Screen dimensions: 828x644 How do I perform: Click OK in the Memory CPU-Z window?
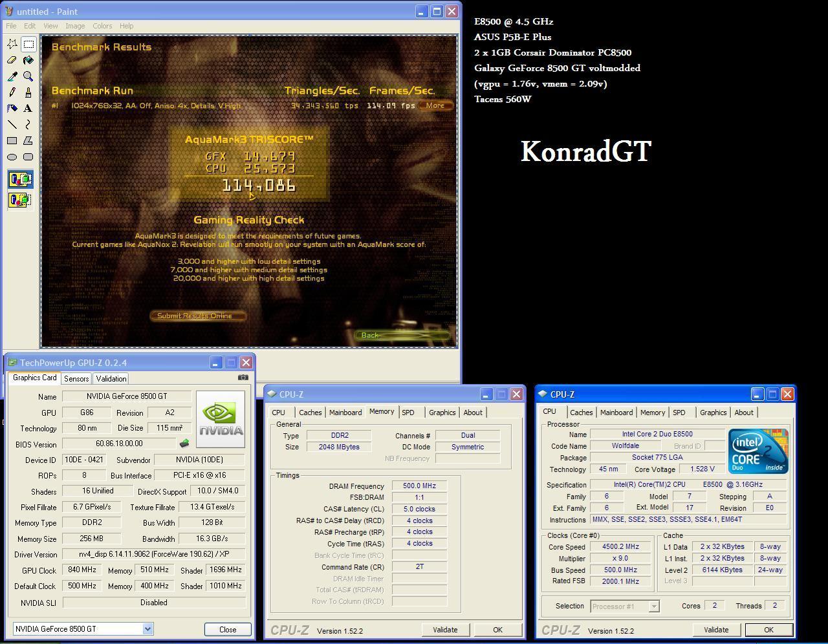pos(497,630)
